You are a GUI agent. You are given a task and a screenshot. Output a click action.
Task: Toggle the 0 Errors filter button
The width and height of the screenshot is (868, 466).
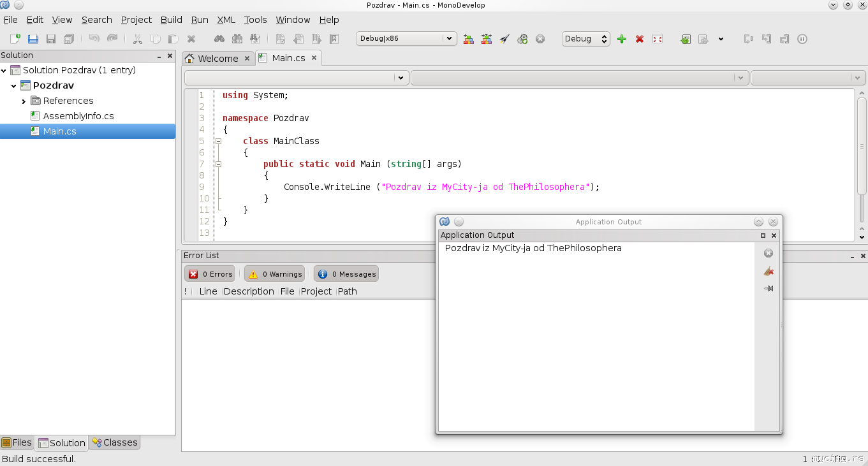point(210,274)
